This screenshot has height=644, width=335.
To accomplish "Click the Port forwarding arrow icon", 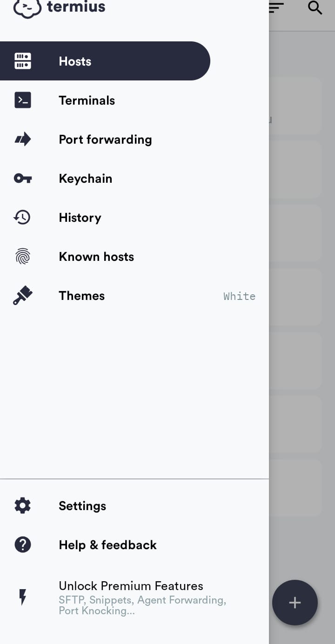I will click(x=22, y=139).
